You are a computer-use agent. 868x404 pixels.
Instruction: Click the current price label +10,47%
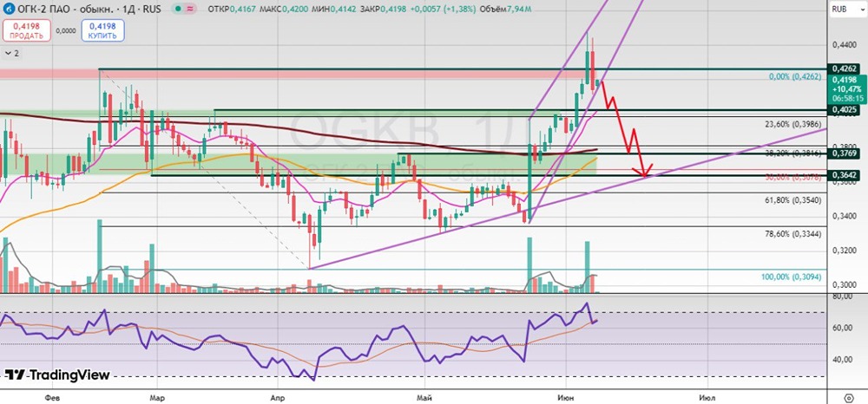coord(848,89)
